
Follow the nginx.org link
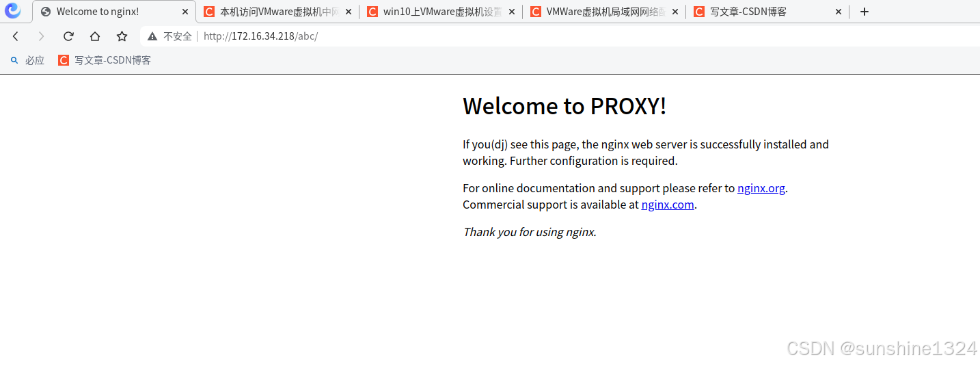pos(761,188)
